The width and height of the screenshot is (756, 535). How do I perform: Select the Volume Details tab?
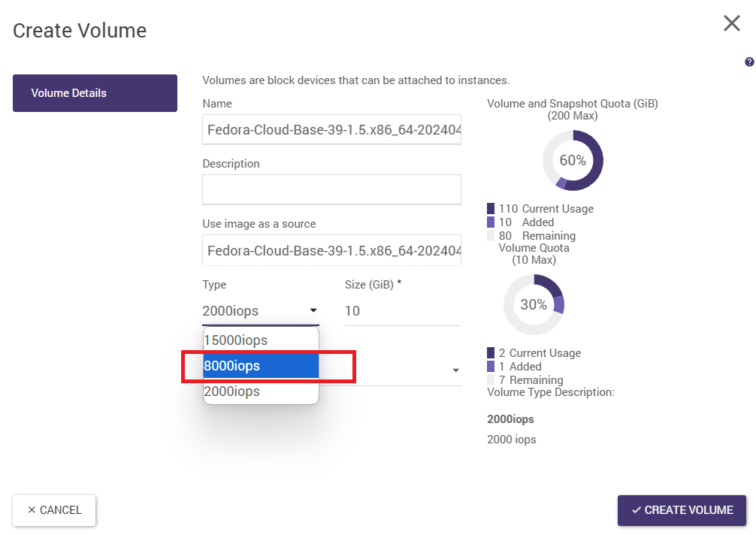tap(95, 93)
